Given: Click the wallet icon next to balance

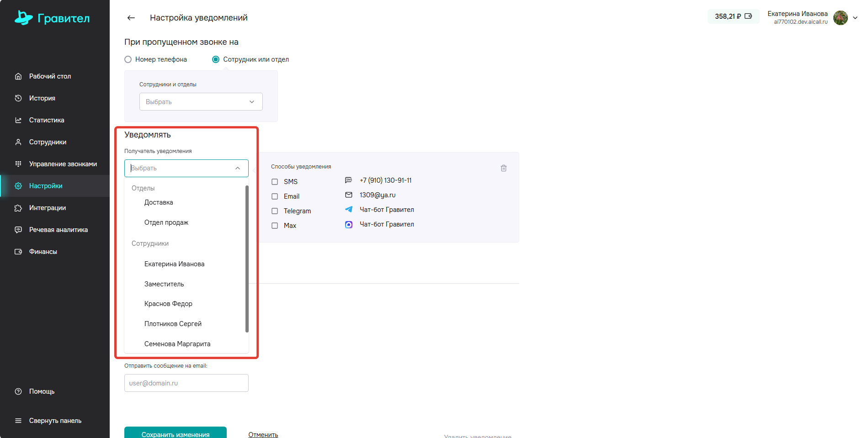Looking at the screenshot, I should (748, 16).
